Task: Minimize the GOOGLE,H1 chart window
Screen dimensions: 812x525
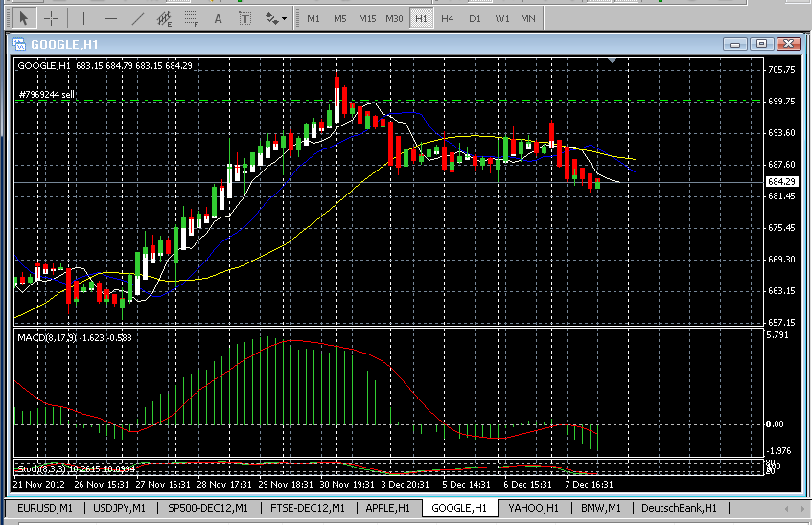Action: (x=734, y=44)
